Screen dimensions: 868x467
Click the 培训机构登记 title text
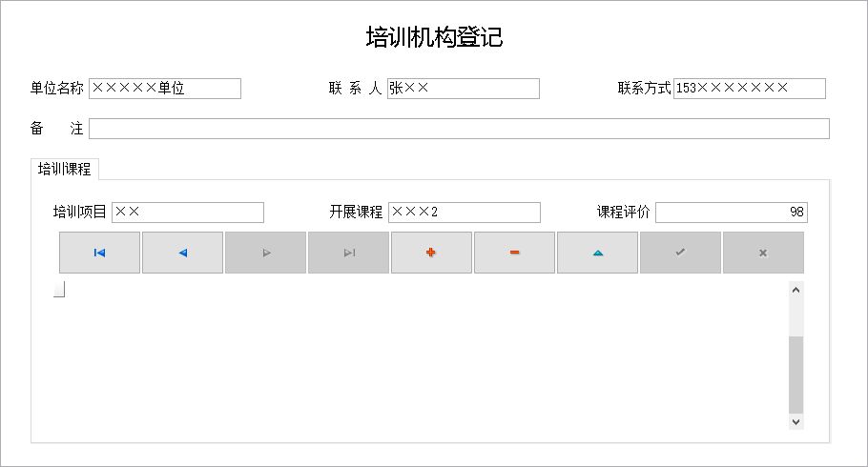pos(434,37)
